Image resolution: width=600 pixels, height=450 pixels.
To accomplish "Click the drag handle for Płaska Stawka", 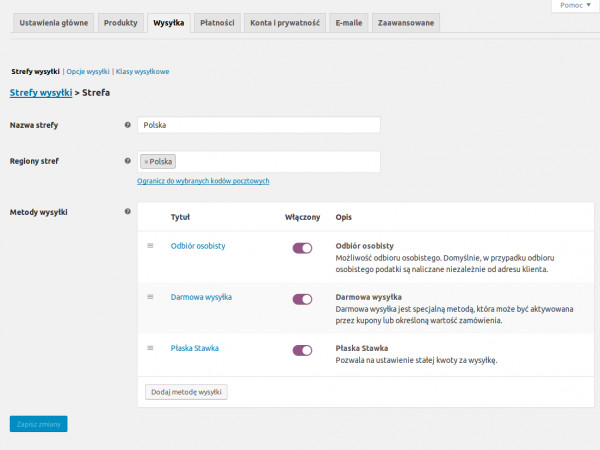I will pos(150,348).
